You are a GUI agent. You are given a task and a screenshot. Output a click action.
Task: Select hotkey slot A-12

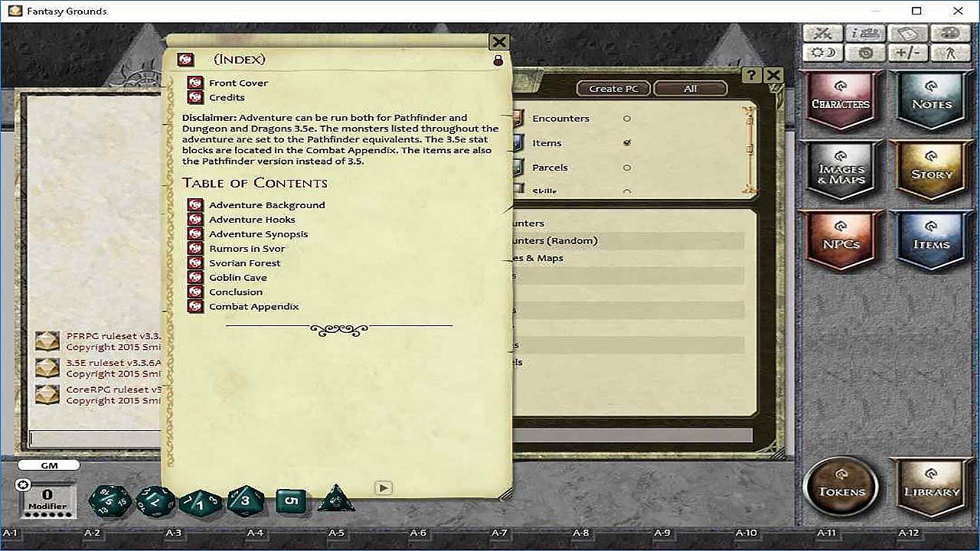(x=908, y=533)
